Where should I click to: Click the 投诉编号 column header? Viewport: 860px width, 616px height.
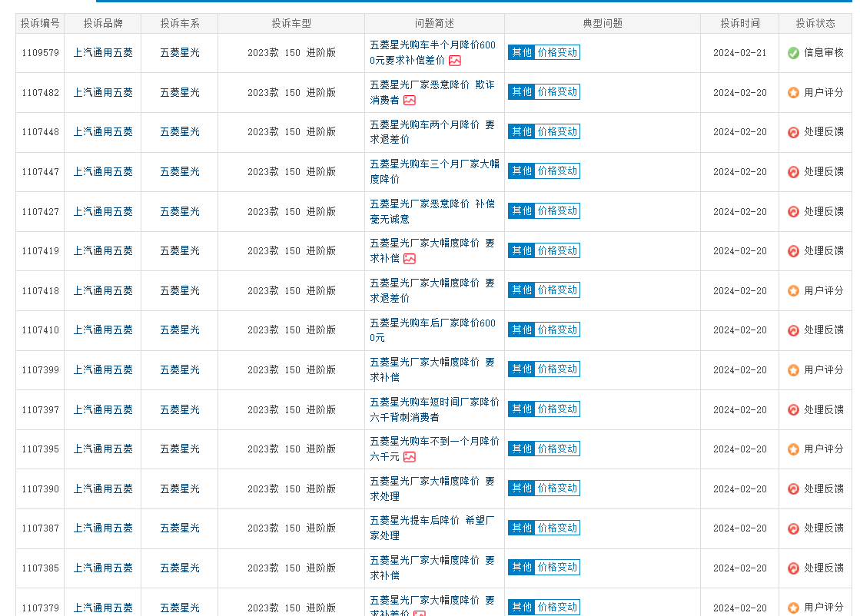pyautogui.click(x=40, y=24)
